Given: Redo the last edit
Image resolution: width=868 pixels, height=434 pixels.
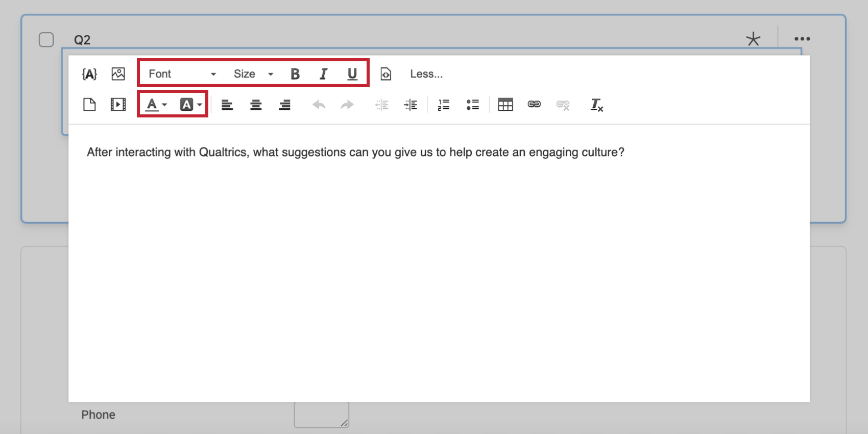Looking at the screenshot, I should click(347, 105).
